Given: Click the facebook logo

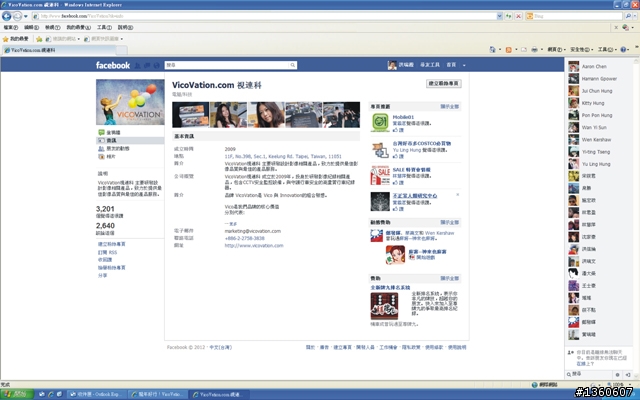Looking at the screenshot, I should 113,65.
